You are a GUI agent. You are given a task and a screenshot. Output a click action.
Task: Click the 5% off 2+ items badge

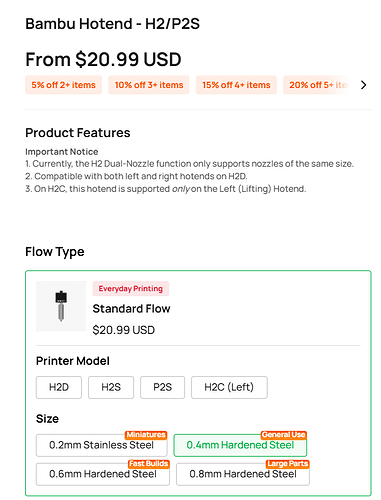(64, 85)
